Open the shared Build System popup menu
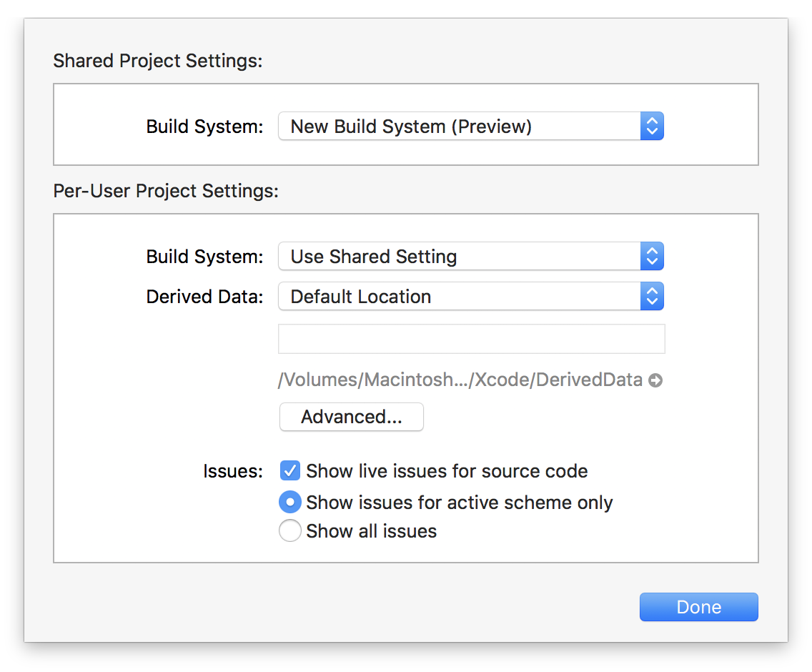 (x=465, y=126)
